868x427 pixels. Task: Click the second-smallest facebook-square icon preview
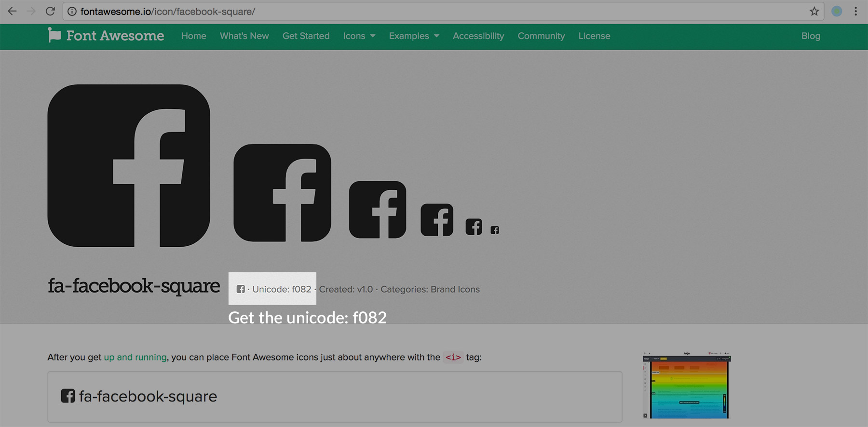474,227
